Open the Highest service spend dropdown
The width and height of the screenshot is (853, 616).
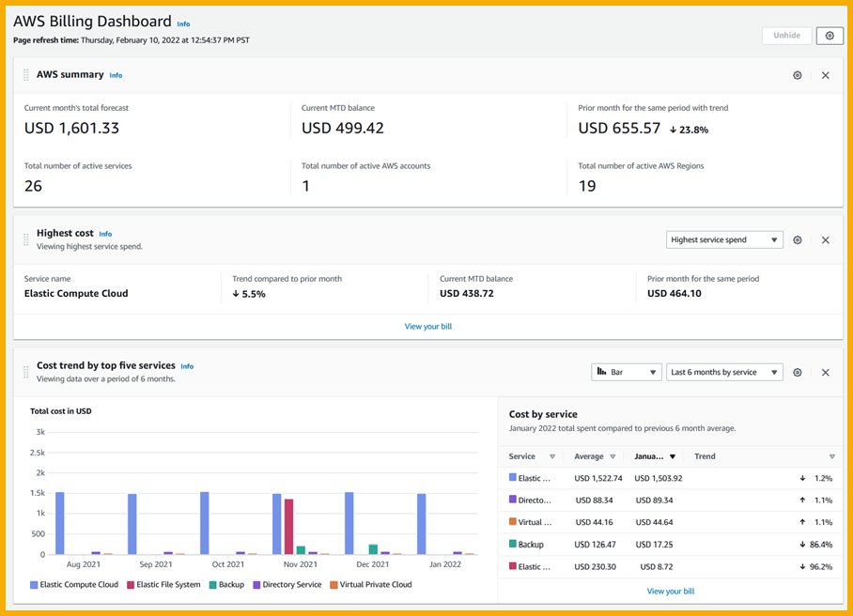724,239
